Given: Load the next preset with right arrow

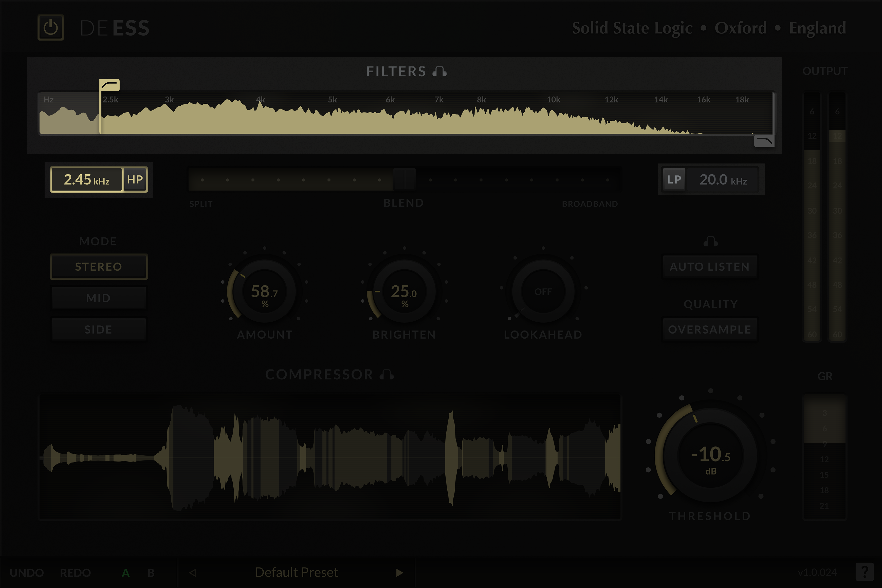Looking at the screenshot, I should coord(399,573).
